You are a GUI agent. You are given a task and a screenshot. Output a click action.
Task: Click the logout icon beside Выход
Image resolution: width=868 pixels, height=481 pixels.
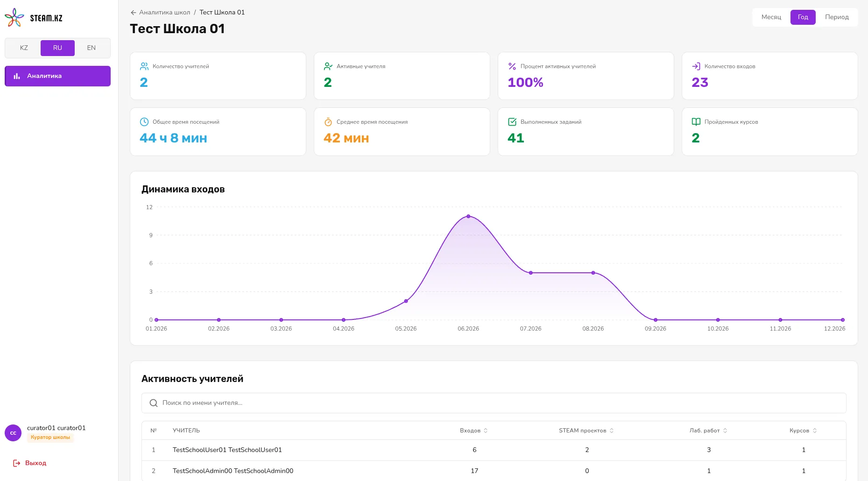(x=17, y=463)
